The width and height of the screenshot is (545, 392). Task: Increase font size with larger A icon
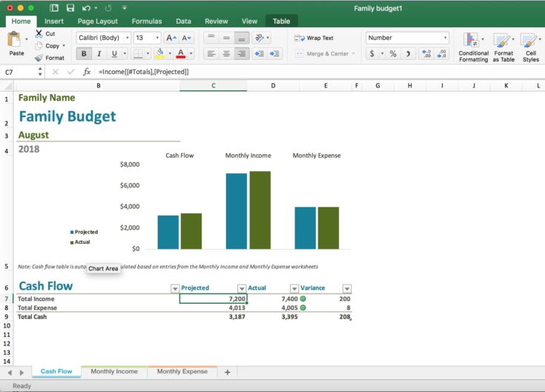click(x=171, y=38)
